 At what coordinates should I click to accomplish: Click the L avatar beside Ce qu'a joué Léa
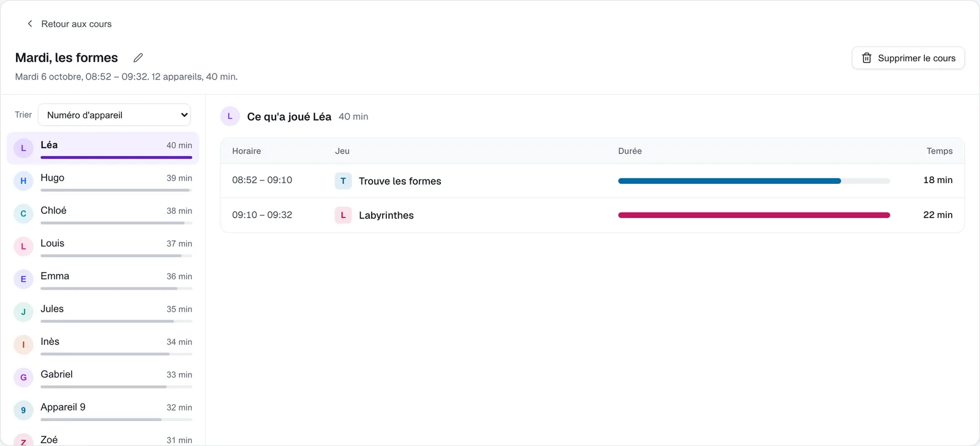[230, 116]
